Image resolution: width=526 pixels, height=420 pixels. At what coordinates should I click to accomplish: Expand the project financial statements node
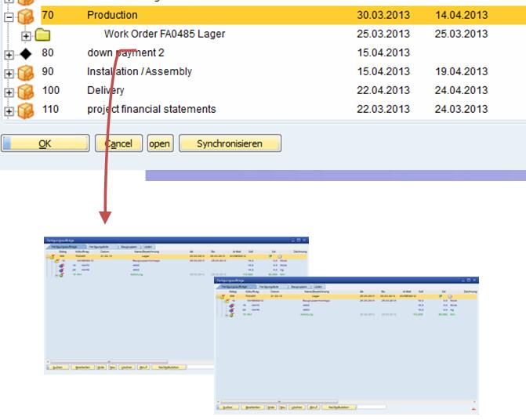coord(9,111)
